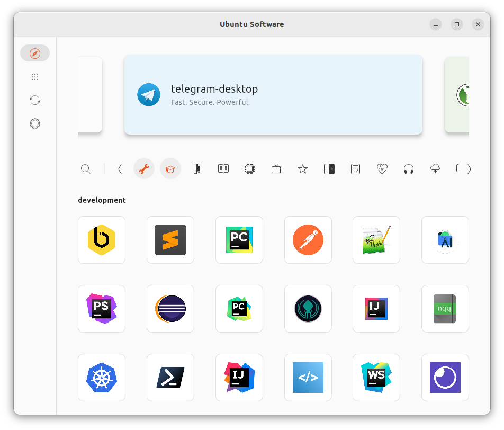Open the Eclipse app tile
Screen dimensions: 504x430
pos(170,309)
